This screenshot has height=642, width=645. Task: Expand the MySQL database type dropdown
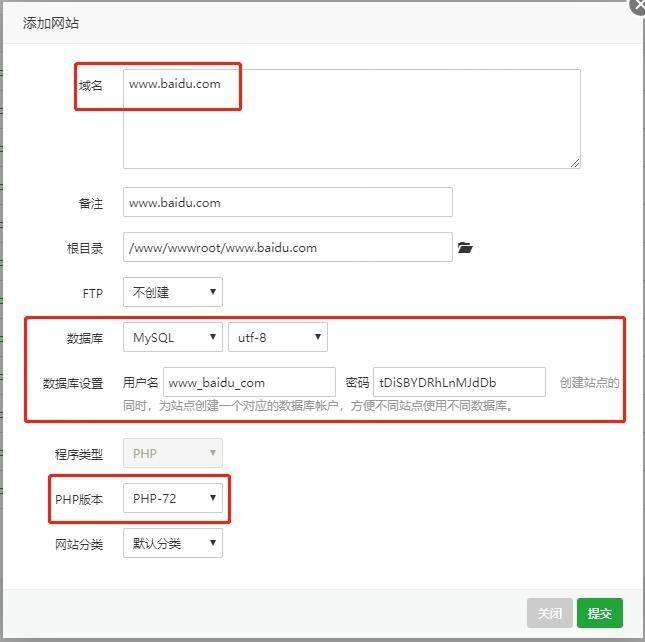(172, 338)
